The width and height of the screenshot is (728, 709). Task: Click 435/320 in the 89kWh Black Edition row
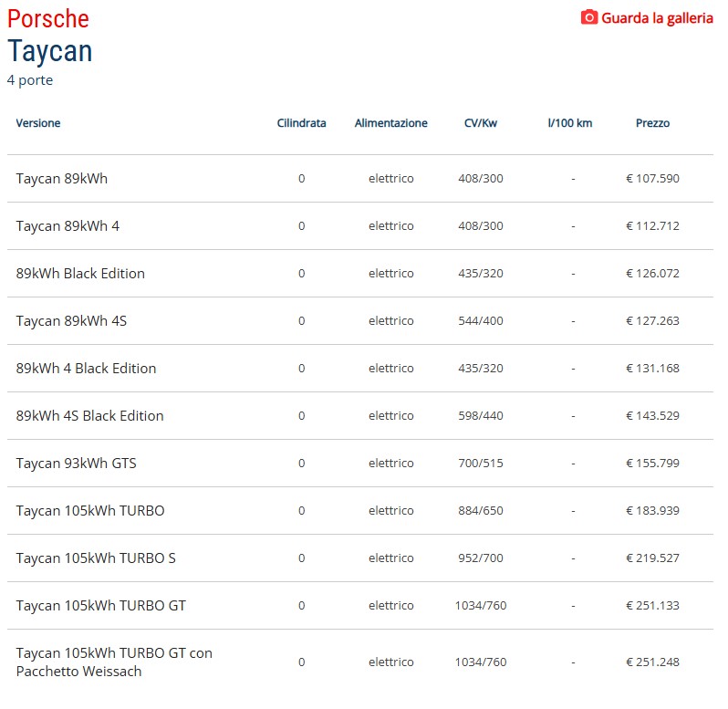(481, 274)
